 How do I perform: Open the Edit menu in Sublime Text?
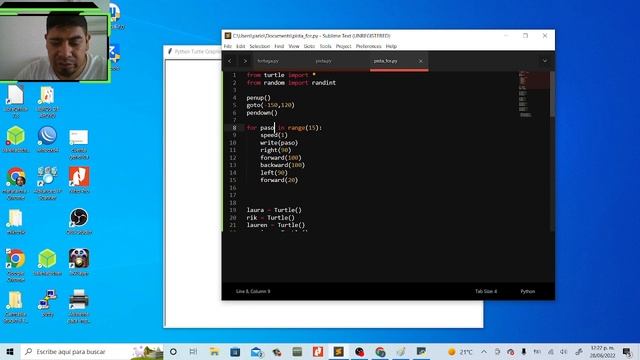click(x=240, y=46)
